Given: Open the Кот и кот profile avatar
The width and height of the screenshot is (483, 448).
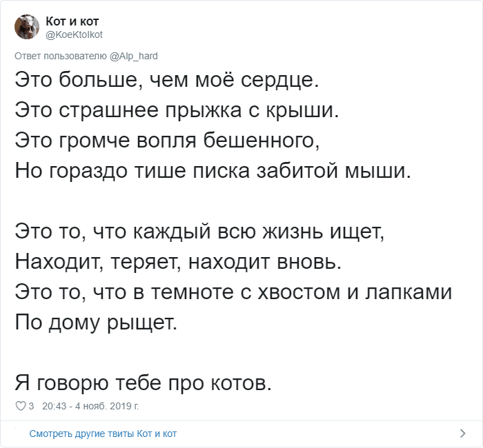Looking at the screenshot, I should coord(27,27).
